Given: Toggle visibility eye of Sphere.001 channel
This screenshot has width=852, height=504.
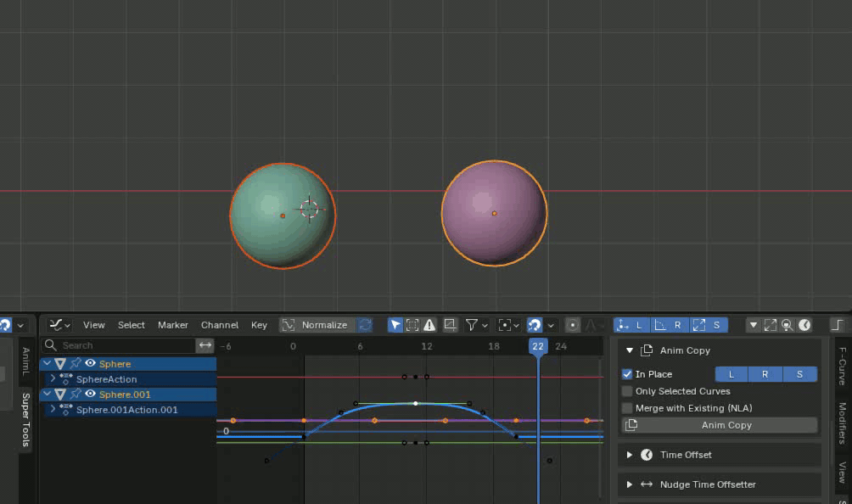Looking at the screenshot, I should pos(90,394).
